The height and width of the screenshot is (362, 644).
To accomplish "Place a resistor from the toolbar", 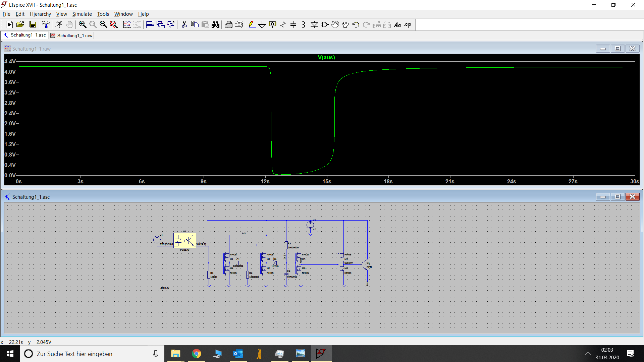I will pos(283,24).
